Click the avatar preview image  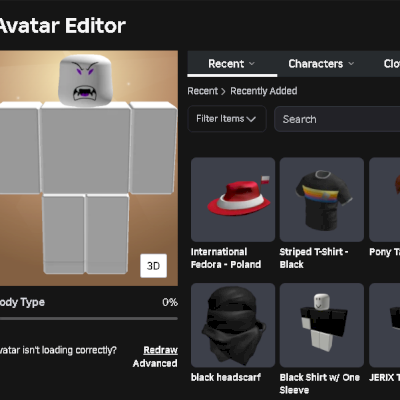click(x=89, y=168)
